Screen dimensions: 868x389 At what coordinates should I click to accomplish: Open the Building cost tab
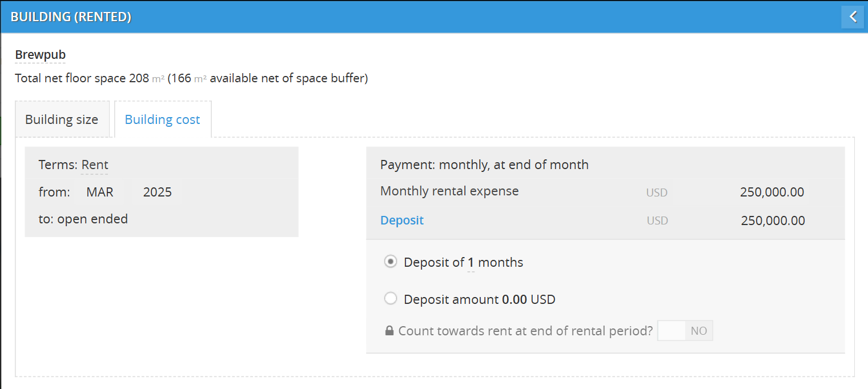pos(162,120)
